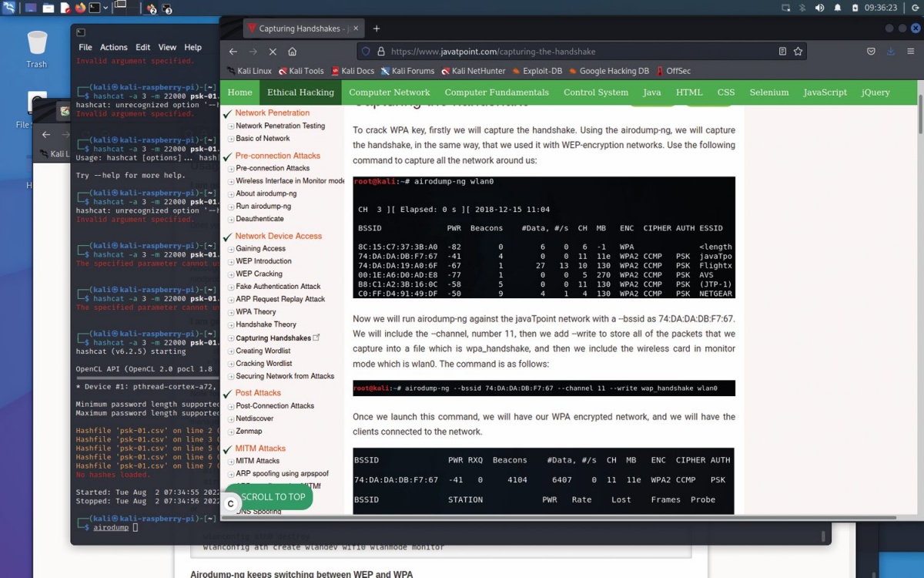The image size is (924, 578).
Task: Expand the Creating Wordlist sidebar item
Action: (264, 351)
